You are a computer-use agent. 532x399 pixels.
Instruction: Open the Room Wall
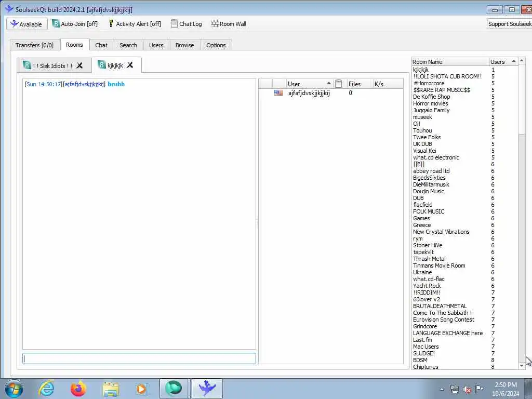point(229,24)
